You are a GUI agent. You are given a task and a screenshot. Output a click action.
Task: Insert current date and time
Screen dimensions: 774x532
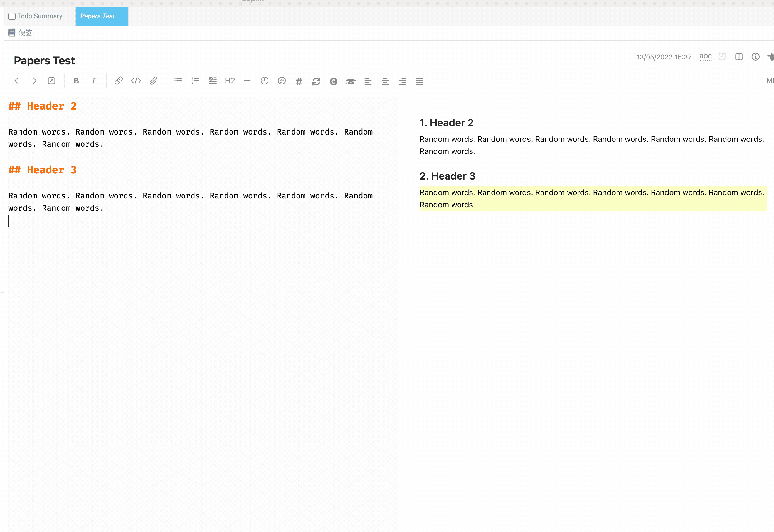264,81
